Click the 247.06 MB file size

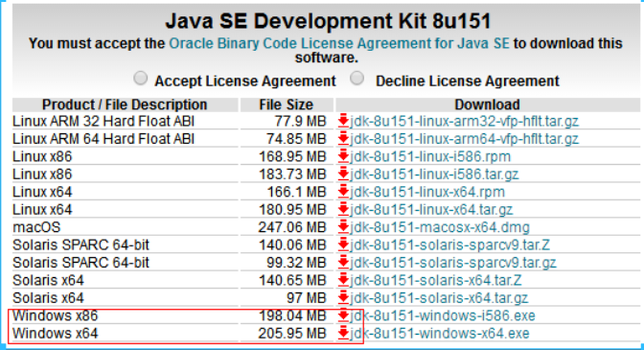click(292, 227)
